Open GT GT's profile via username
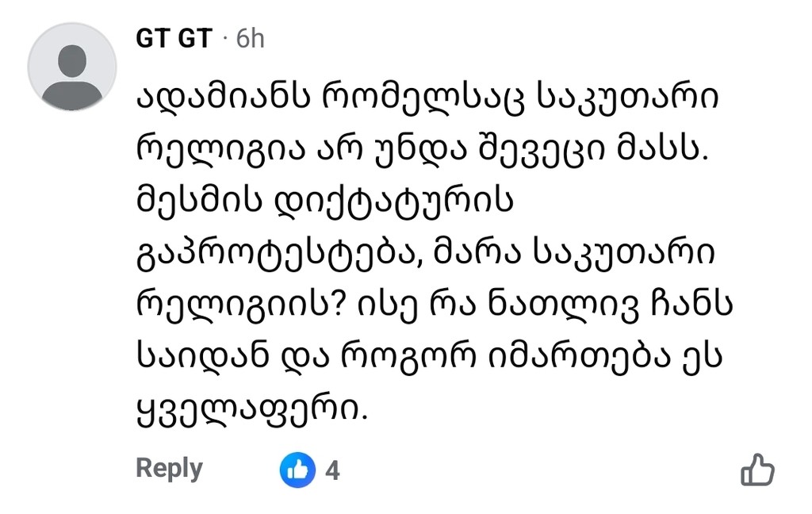 pyautogui.click(x=174, y=39)
